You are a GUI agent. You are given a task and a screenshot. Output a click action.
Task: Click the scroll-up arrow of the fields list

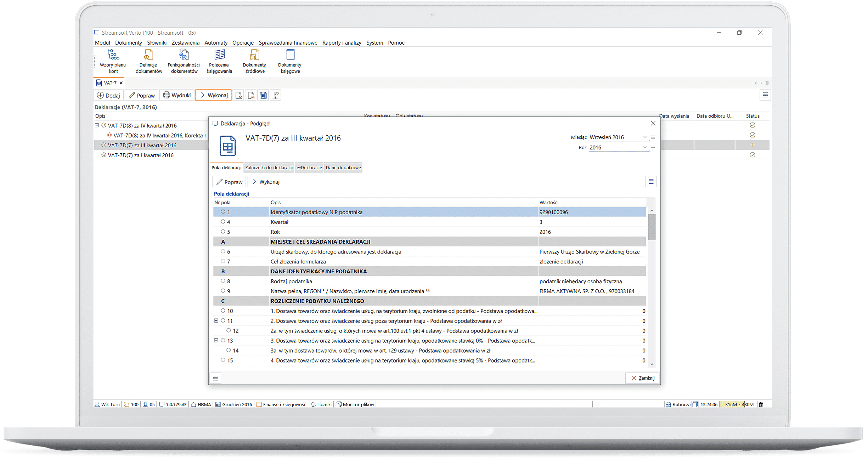pyautogui.click(x=652, y=211)
